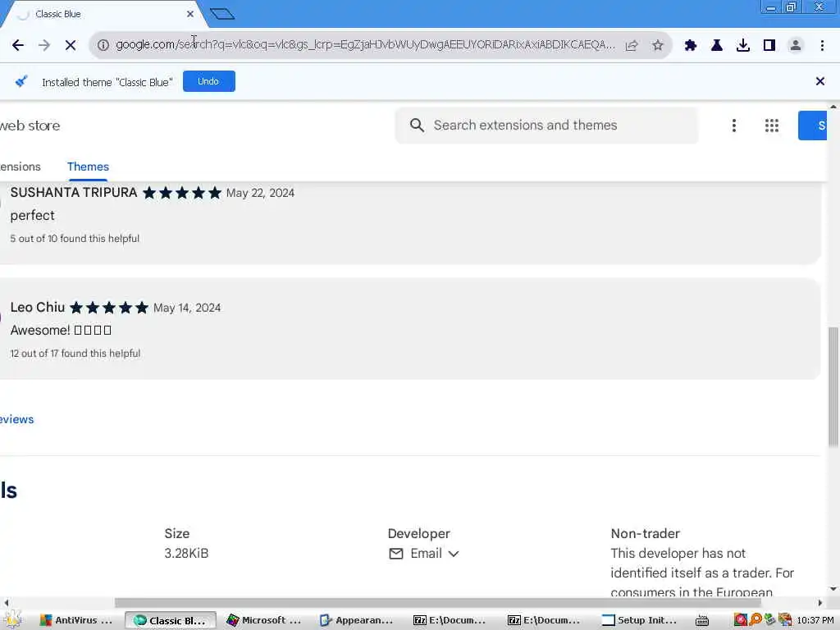Click the scroll right arrow
Image resolution: width=840 pixels, height=630 pixels.
point(819,603)
